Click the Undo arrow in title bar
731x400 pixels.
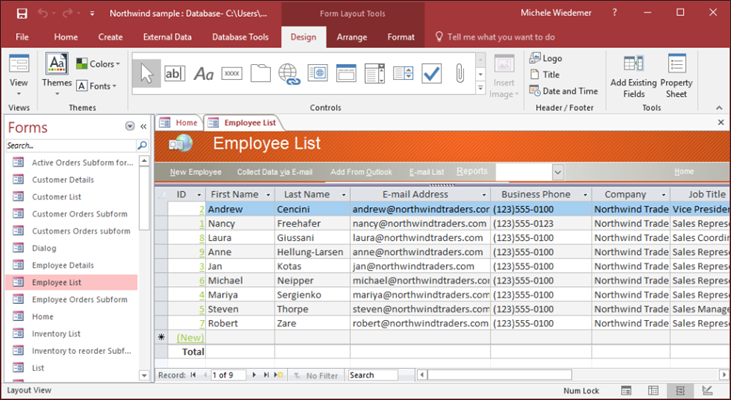(43, 14)
